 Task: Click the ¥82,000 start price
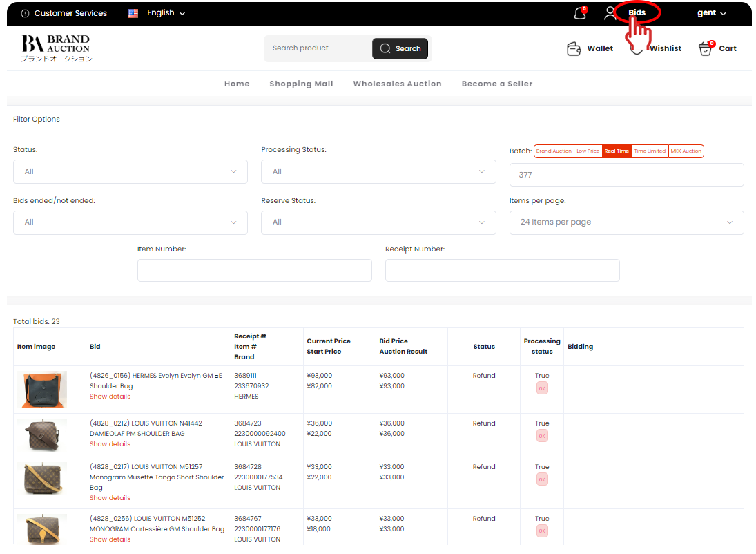[320, 387]
